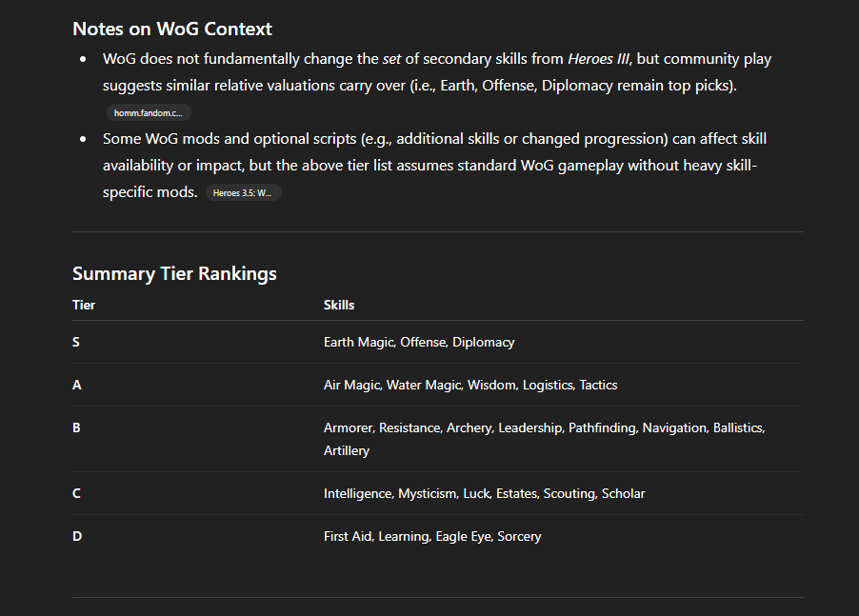Select the 'Skills' column header
The width and height of the screenshot is (859, 616).
click(x=339, y=305)
